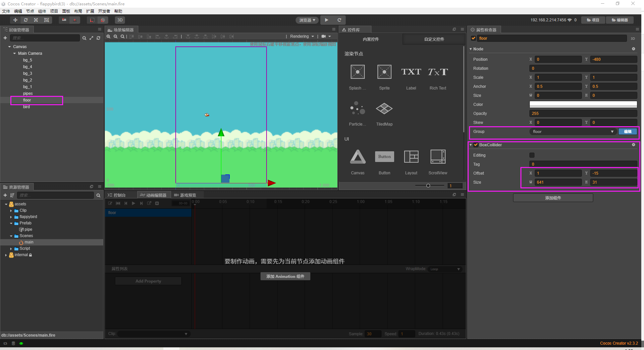Click the Opacity value field
This screenshot has width=644, height=350.
click(x=583, y=114)
